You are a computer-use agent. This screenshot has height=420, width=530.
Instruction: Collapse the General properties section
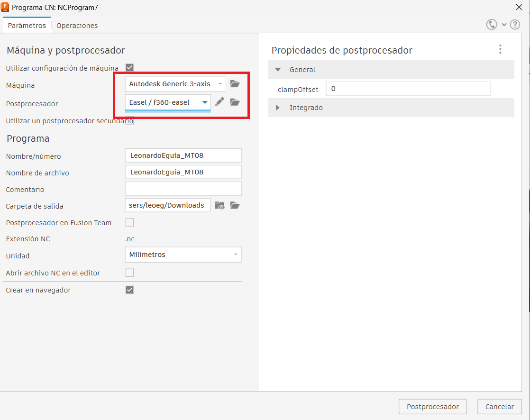point(278,70)
